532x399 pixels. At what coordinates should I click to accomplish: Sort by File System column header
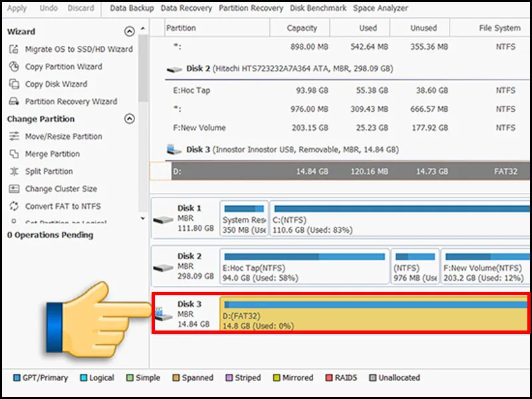[x=491, y=28]
